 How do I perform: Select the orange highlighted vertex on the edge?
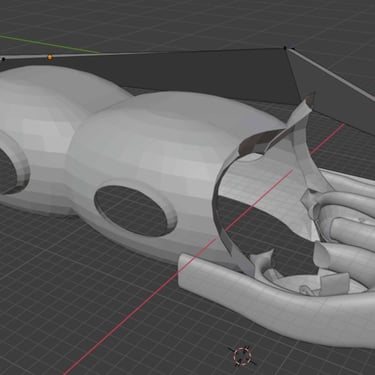coord(50,57)
